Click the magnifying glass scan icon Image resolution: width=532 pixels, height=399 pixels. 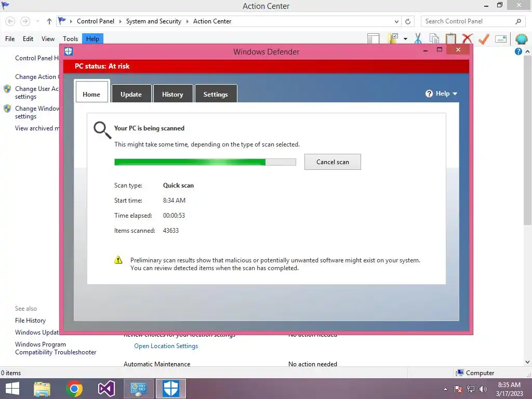tap(102, 130)
